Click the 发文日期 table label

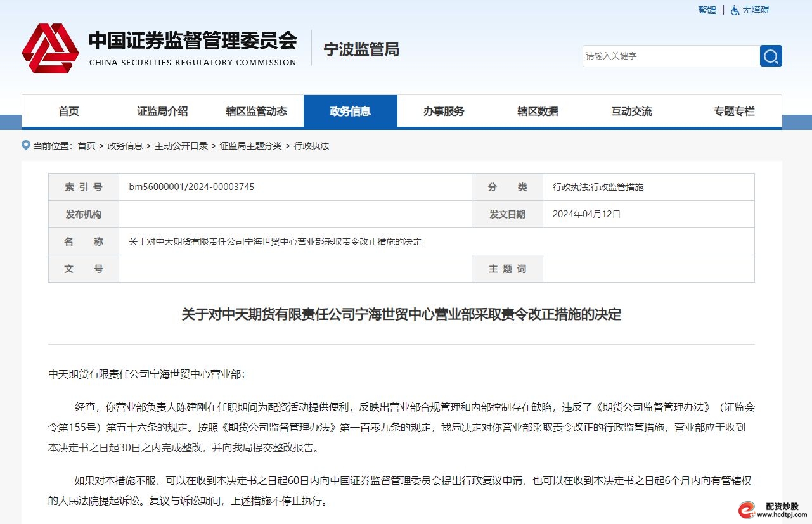click(507, 214)
